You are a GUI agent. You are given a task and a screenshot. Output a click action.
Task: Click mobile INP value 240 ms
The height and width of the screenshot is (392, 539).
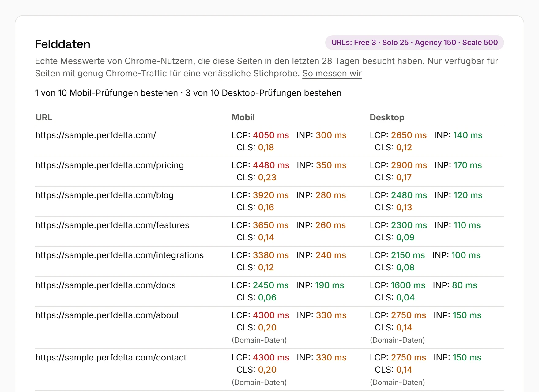coord(331,255)
